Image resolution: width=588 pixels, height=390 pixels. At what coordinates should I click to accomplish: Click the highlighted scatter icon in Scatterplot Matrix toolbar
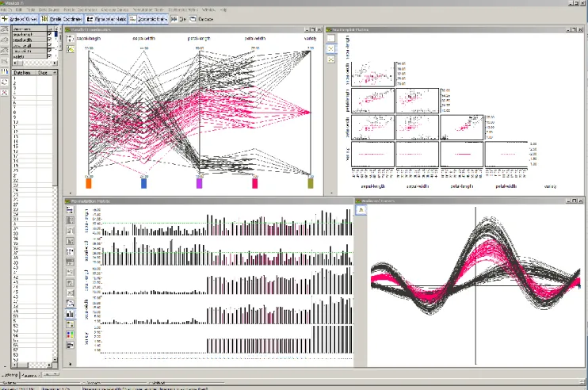[330, 49]
